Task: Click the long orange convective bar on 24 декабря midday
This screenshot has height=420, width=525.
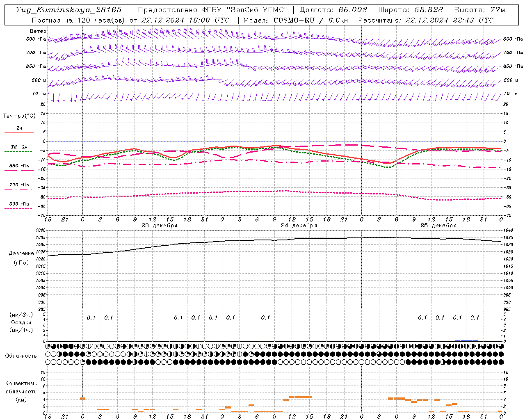Action: pyautogui.click(x=301, y=397)
